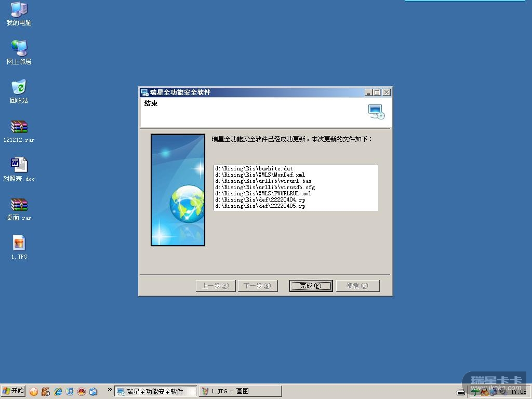Close the Rising update dialog window

pyautogui.click(x=387, y=92)
